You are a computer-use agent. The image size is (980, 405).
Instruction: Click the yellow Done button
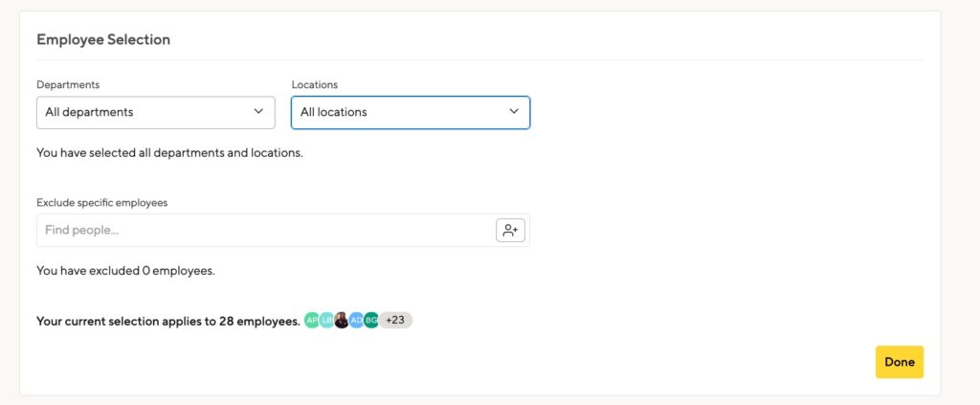pyautogui.click(x=900, y=362)
